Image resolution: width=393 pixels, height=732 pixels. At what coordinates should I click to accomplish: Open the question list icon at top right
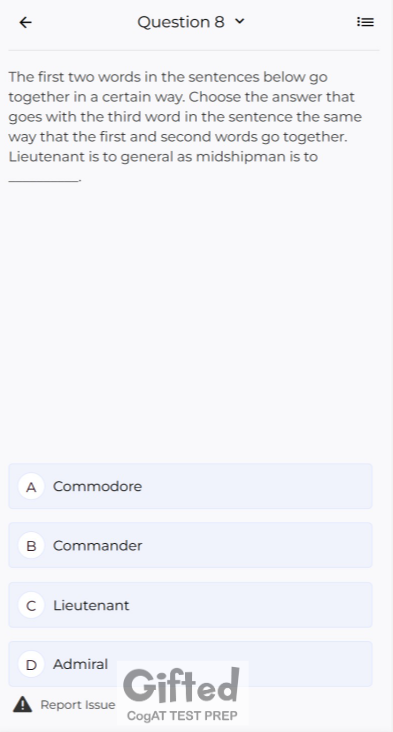(365, 22)
